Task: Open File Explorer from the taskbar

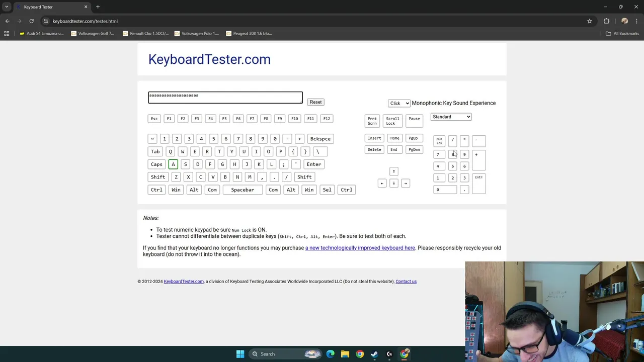Action: tap(345, 354)
